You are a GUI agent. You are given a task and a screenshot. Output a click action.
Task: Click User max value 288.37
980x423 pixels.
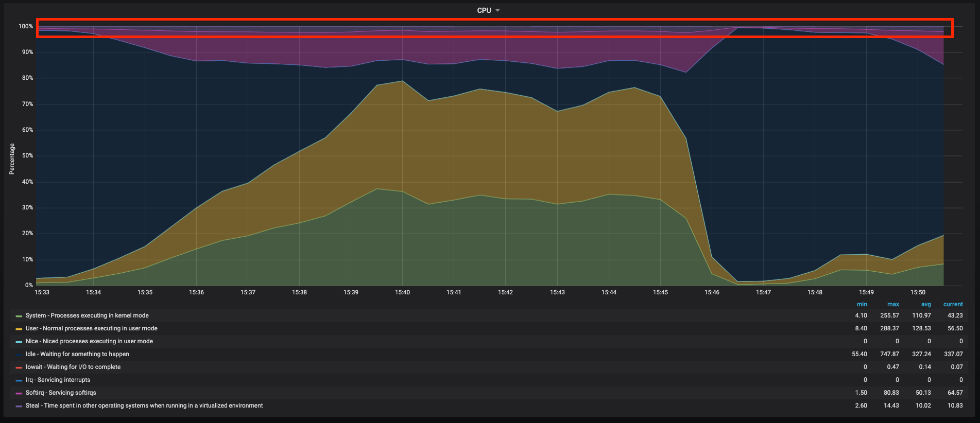pyautogui.click(x=889, y=328)
